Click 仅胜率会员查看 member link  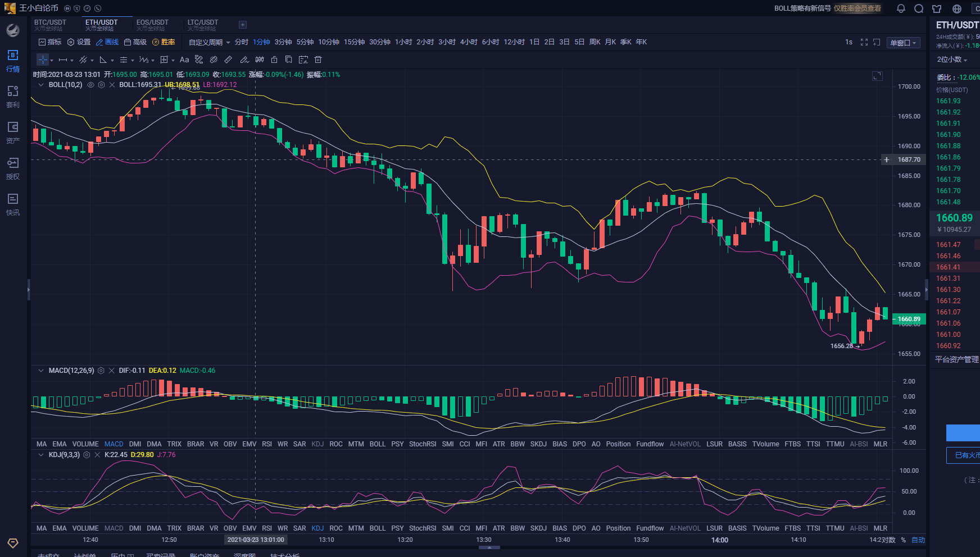pos(857,8)
